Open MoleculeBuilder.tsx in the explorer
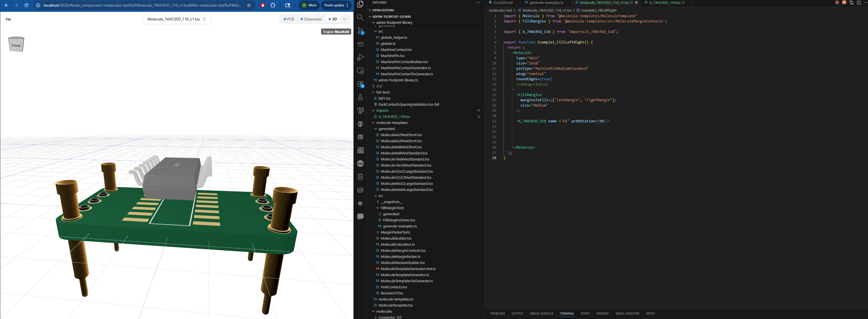The height and width of the screenshot is (319, 868). (396, 238)
